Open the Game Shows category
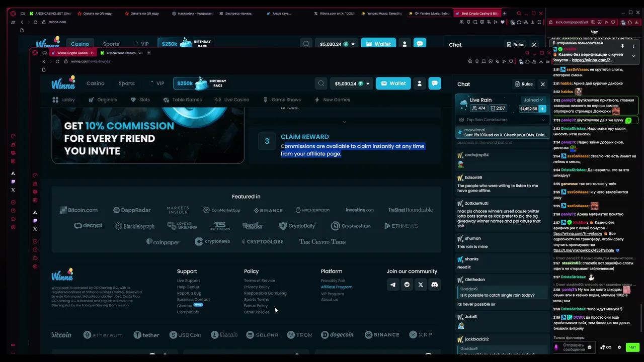The width and height of the screenshot is (644, 362). (282, 100)
